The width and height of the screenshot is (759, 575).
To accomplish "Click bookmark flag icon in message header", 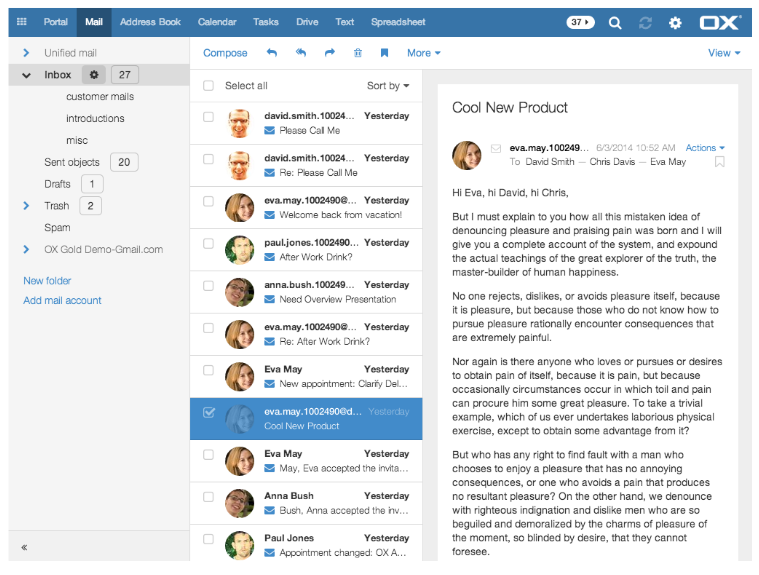I will [720, 162].
